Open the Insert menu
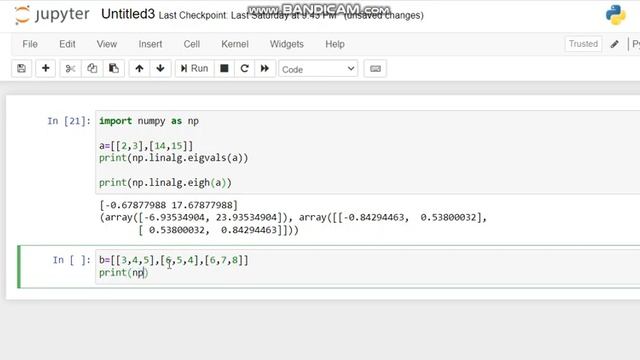Viewport: 640px width, 360px height. [x=150, y=44]
